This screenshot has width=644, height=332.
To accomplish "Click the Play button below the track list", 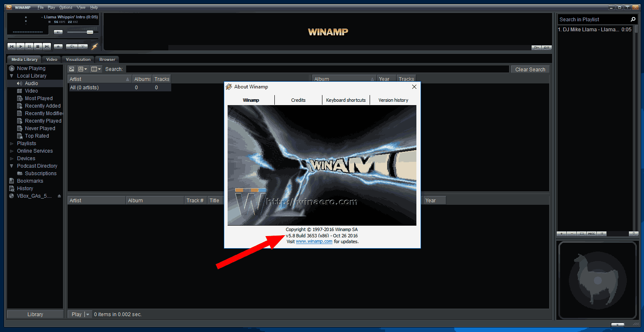I will [x=76, y=314].
